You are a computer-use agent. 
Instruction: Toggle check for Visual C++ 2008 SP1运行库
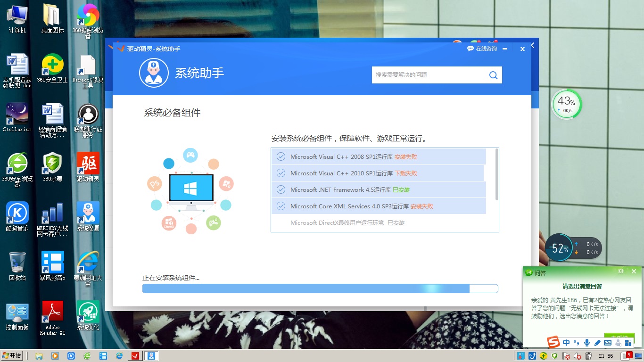pos(281,157)
